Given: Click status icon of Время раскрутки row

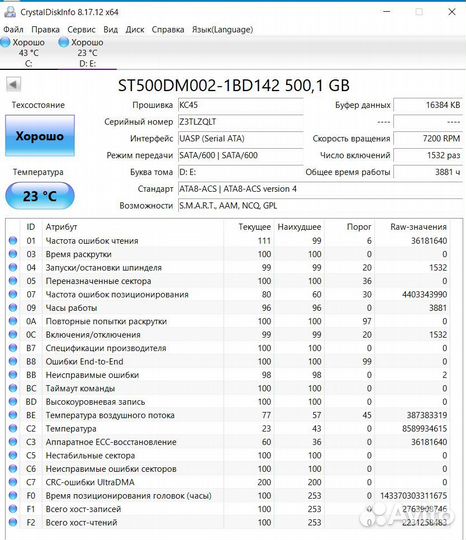Looking at the screenshot, I should 13,254.
